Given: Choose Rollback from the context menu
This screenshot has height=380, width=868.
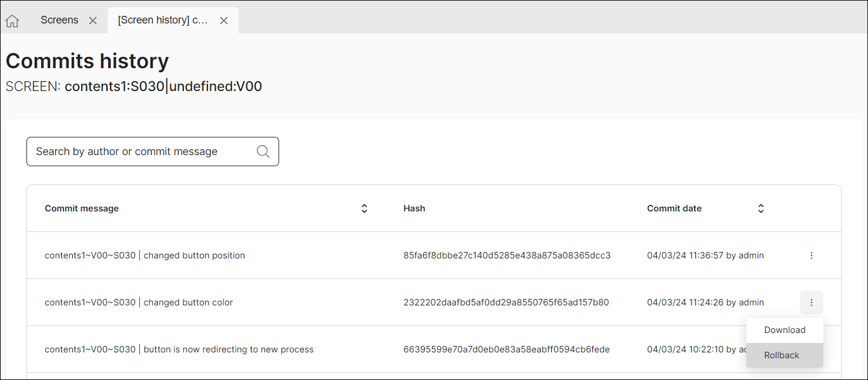Looking at the screenshot, I should pyautogui.click(x=782, y=355).
